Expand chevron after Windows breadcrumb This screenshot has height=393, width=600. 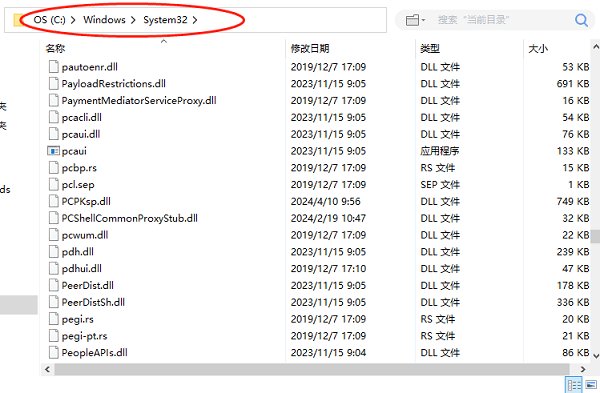tap(133, 20)
